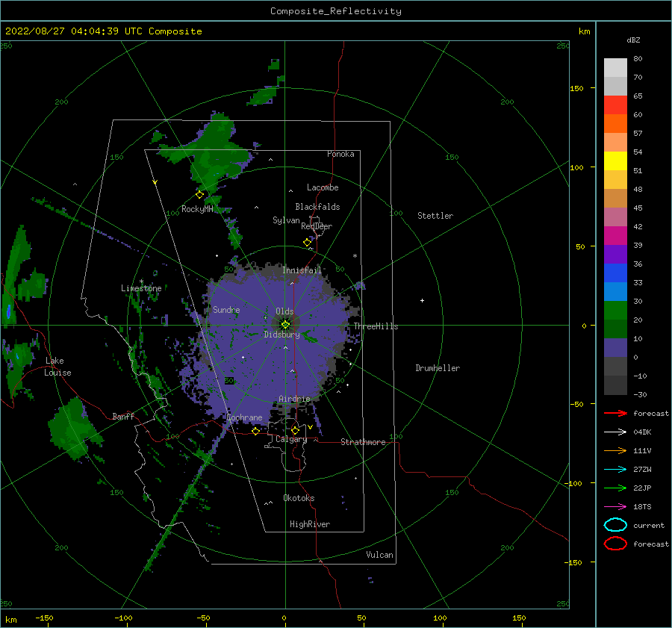Click the red forecast arrow in legend
The image size is (672, 628).
click(x=615, y=413)
